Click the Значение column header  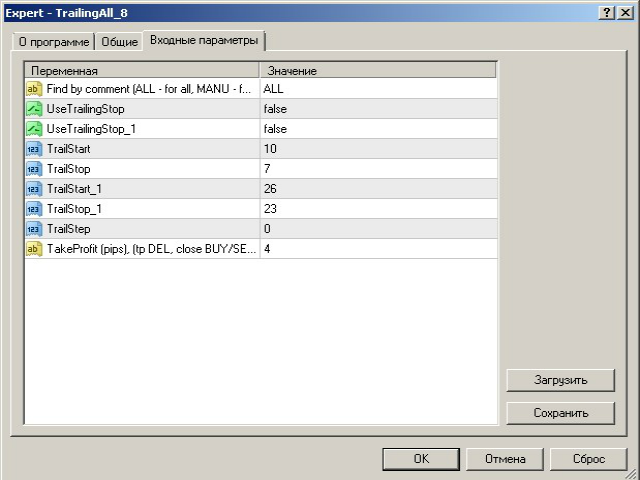(378, 71)
